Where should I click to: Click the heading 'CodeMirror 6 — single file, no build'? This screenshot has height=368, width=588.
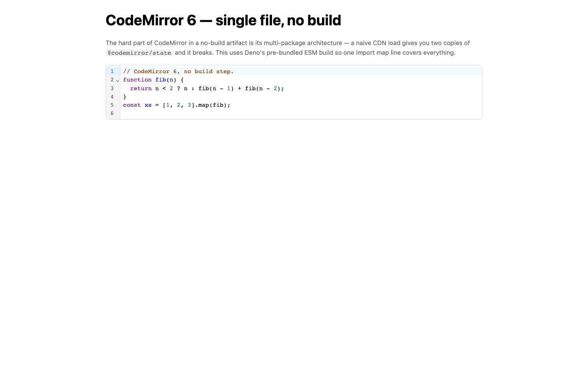[223, 20]
